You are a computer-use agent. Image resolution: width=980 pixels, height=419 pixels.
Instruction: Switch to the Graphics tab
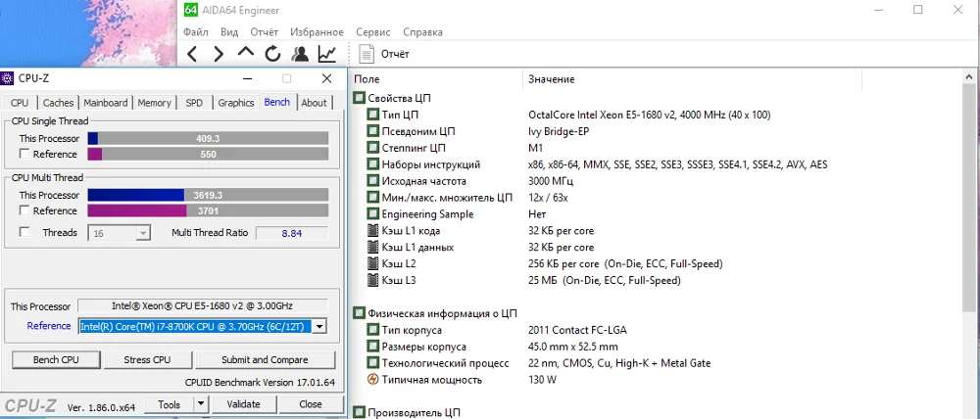tap(235, 103)
